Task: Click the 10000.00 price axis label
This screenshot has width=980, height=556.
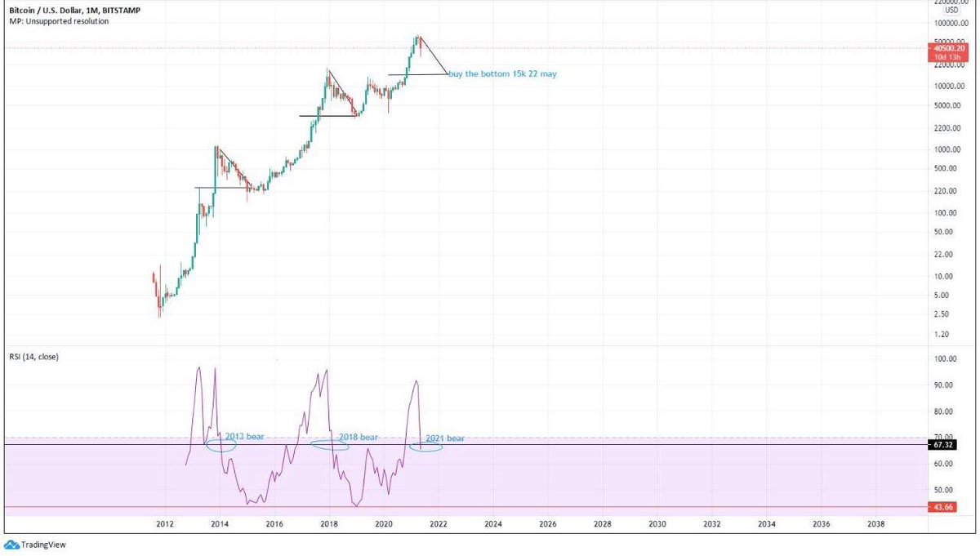Action: coord(950,86)
